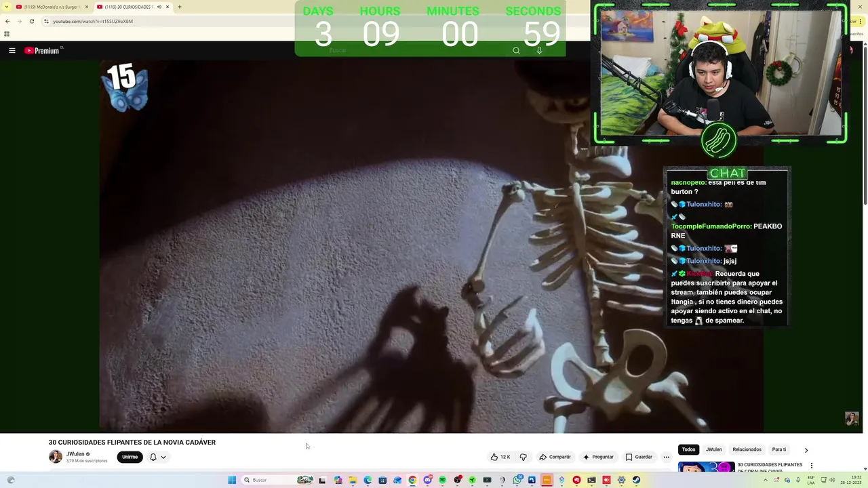Open the 30 CURIOSIDADES DE CORALINE title link
The height and width of the screenshot is (488, 868).
tap(770, 467)
